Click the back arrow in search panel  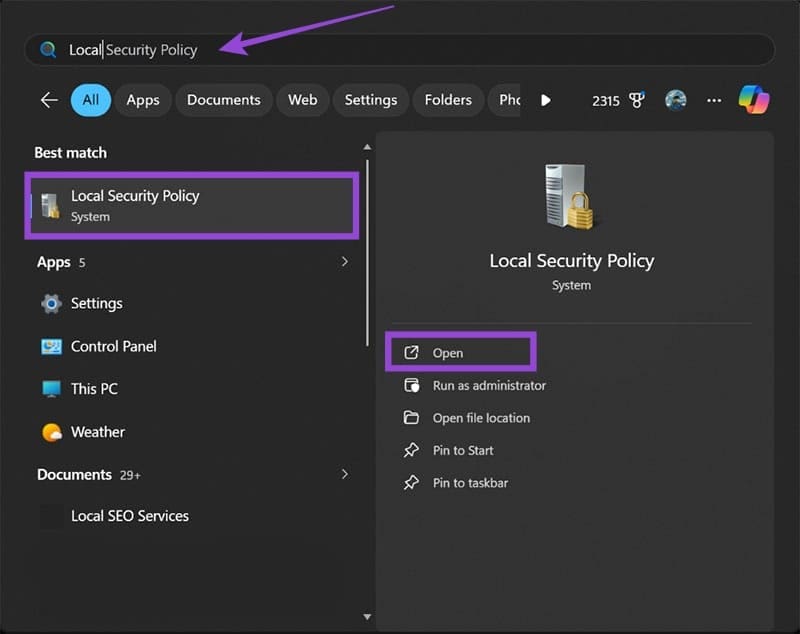tap(49, 100)
